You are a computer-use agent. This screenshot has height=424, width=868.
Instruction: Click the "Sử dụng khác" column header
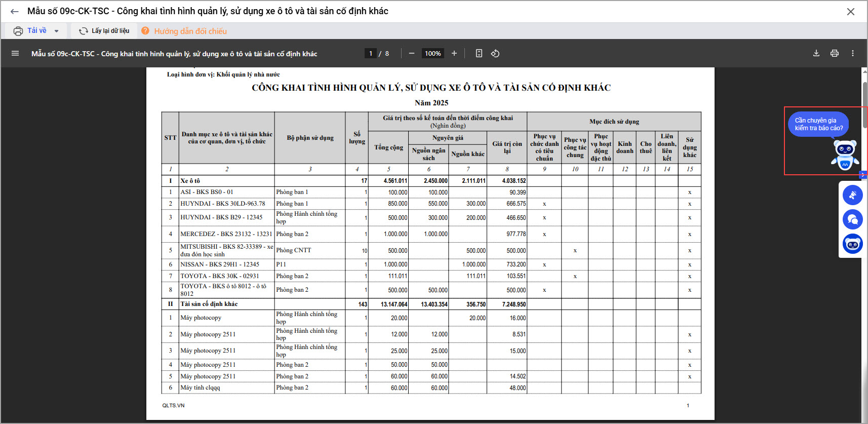(690, 147)
